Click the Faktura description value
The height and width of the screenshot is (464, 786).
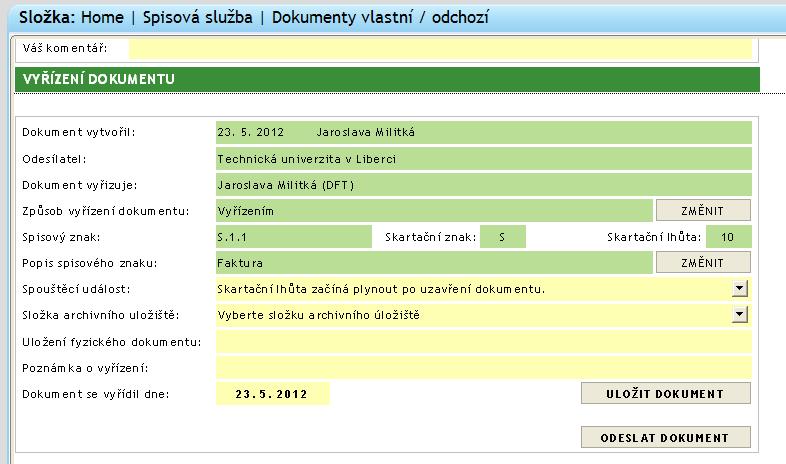(434, 263)
